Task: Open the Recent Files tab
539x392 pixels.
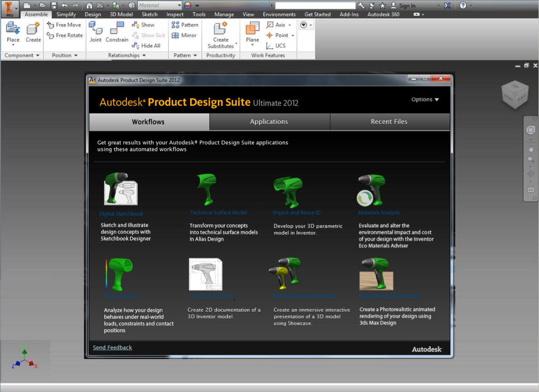Action: pos(389,122)
